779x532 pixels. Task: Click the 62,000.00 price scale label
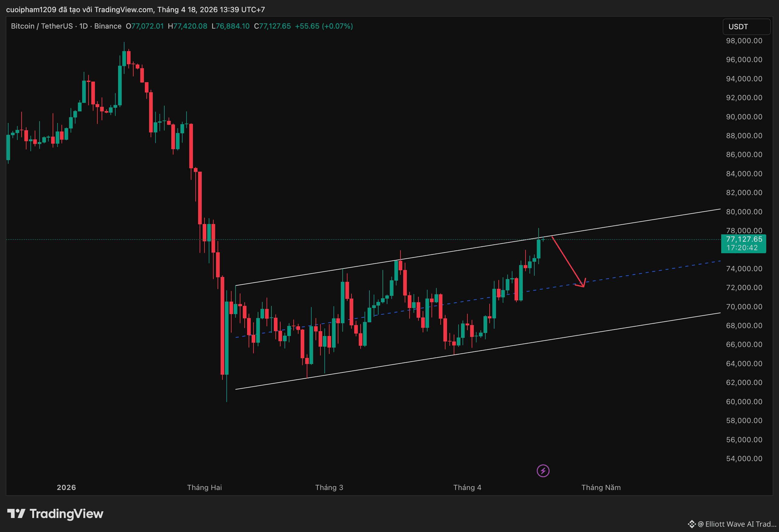click(x=744, y=383)
